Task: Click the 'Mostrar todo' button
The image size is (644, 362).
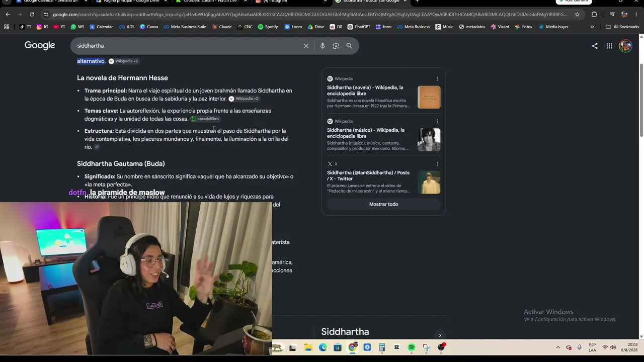Action: pos(383,204)
